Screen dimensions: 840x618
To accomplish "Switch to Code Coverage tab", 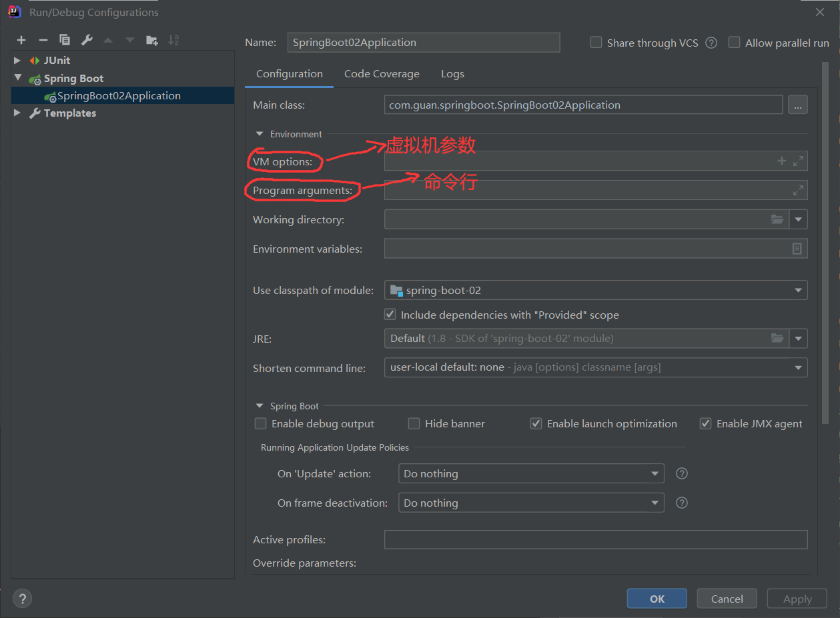I will click(382, 74).
